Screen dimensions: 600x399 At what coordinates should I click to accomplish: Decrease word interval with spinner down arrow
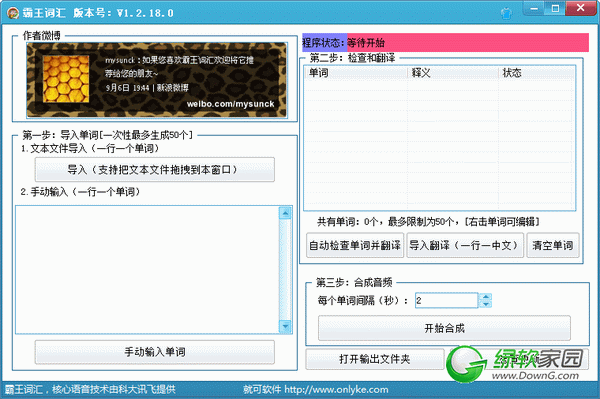pos(486,304)
